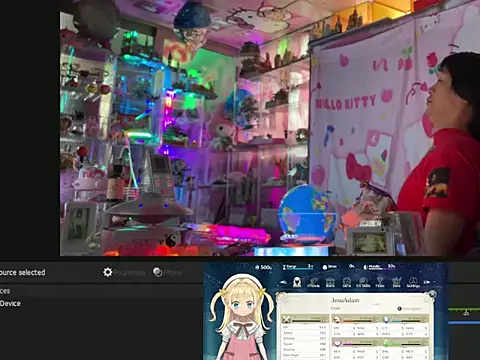Click the crossed swords stats header icon
This screenshot has height=360, width=480.
pyautogui.click(x=286, y=320)
